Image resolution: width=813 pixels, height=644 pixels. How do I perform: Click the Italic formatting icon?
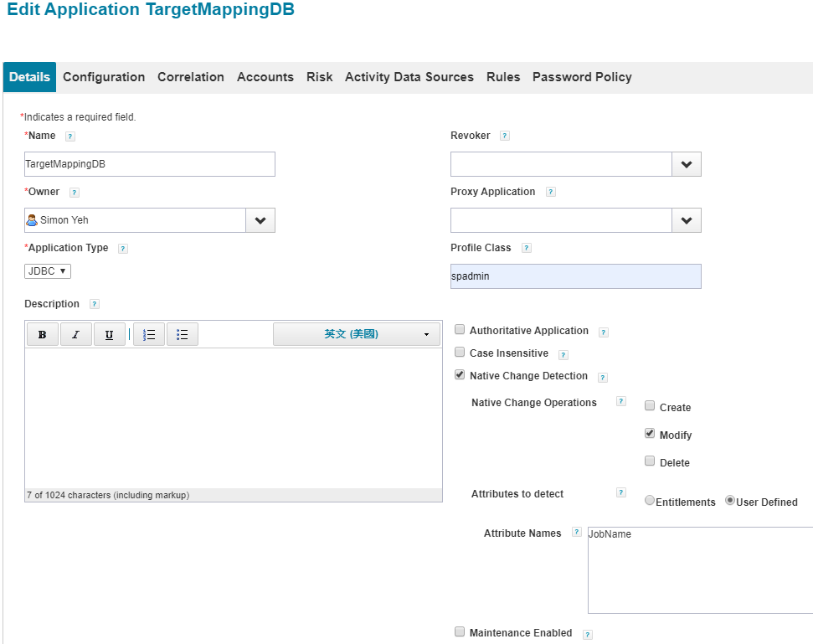click(75, 335)
